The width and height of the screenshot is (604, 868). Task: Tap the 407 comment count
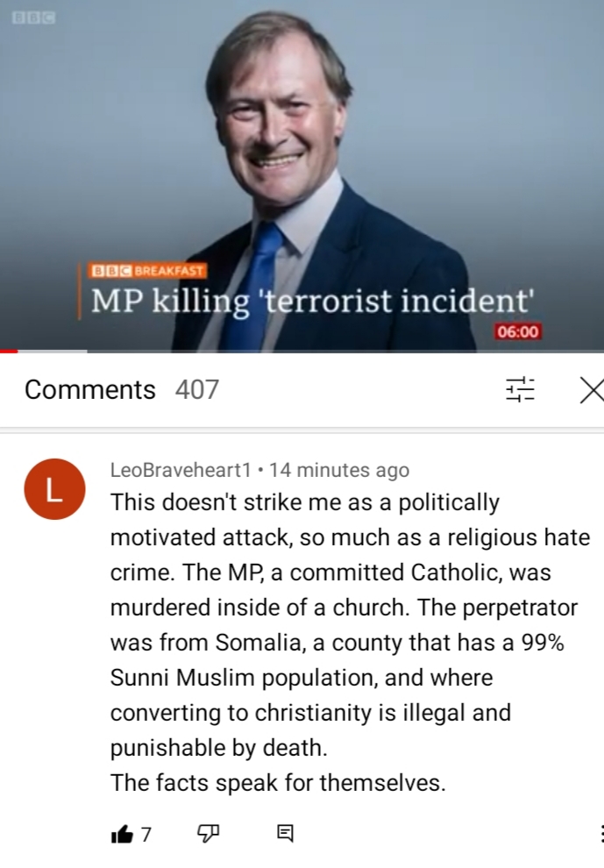coord(197,389)
